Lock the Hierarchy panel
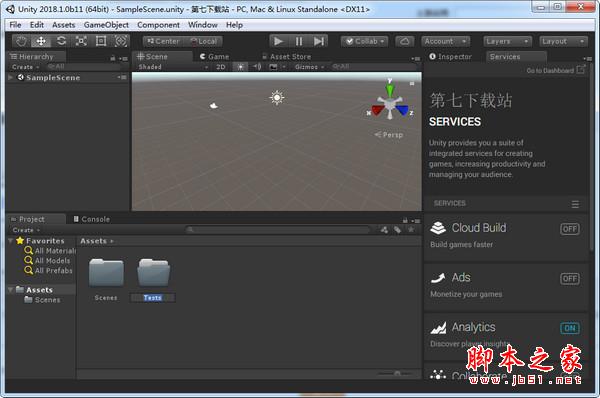 click(x=112, y=58)
